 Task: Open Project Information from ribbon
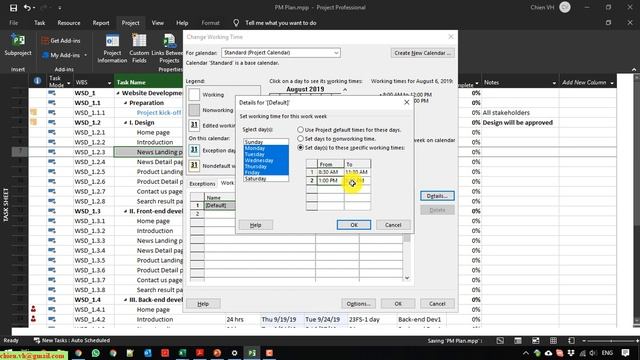point(112,49)
